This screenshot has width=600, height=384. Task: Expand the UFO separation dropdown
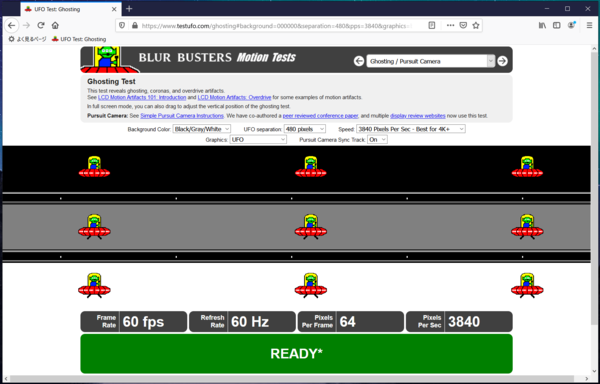(305, 129)
